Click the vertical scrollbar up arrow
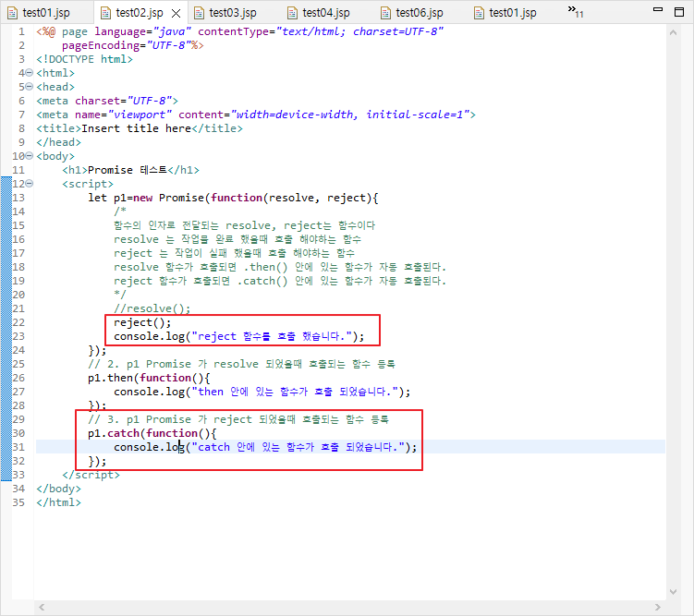The height and width of the screenshot is (616, 694). [x=673, y=32]
